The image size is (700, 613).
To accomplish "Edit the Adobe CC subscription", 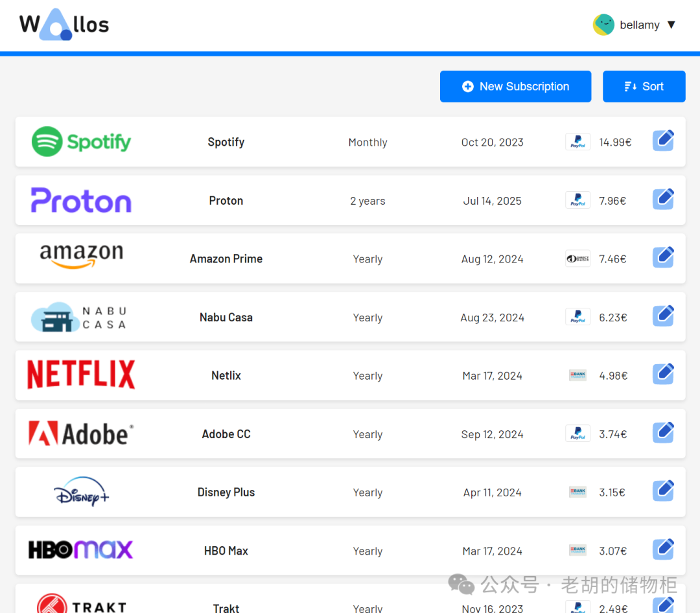I will point(664,432).
